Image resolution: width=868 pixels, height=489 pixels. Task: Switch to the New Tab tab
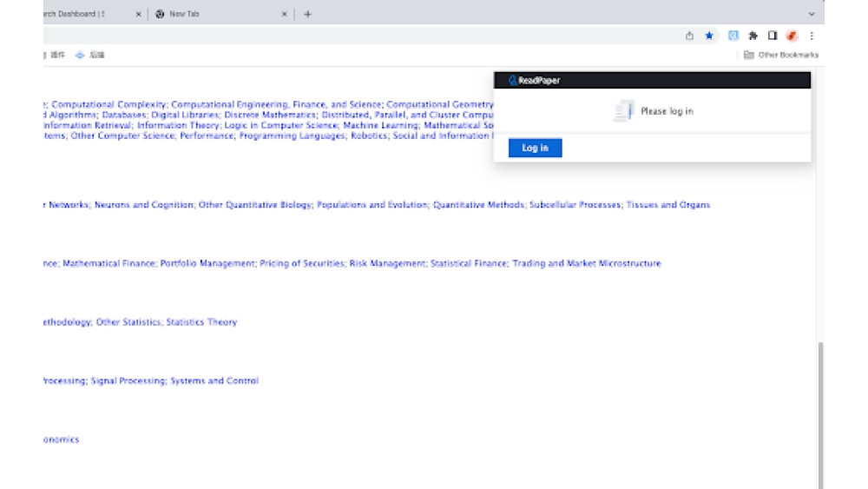[x=221, y=15]
